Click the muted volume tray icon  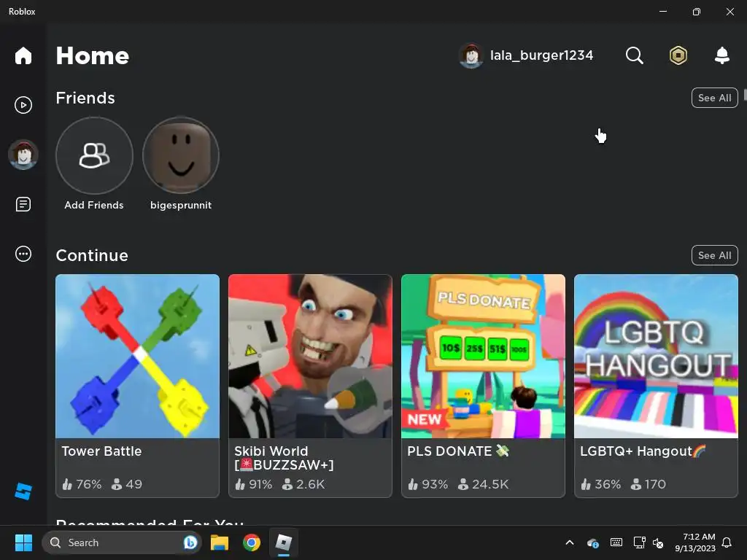pyautogui.click(x=658, y=542)
